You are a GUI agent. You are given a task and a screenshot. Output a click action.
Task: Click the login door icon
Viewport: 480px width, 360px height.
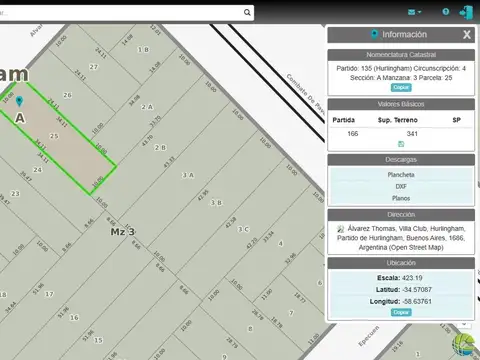pos(466,13)
